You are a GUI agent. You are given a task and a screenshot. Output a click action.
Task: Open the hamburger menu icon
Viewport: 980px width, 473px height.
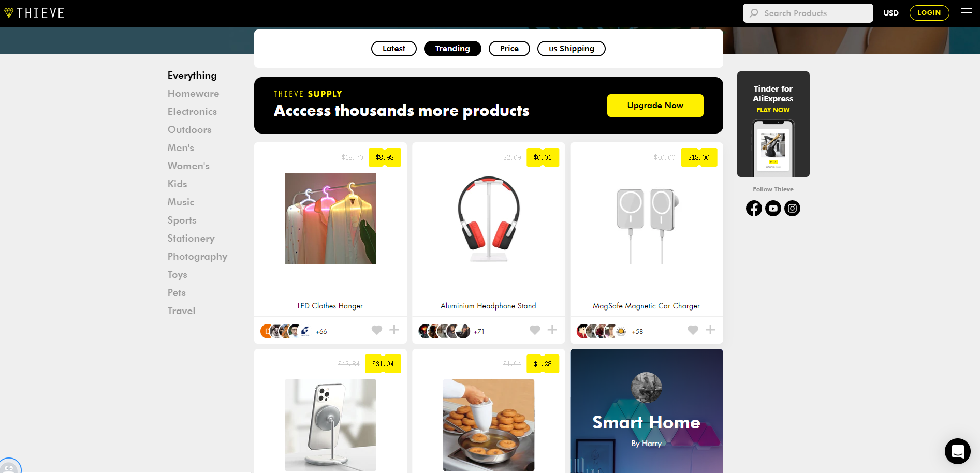point(966,13)
